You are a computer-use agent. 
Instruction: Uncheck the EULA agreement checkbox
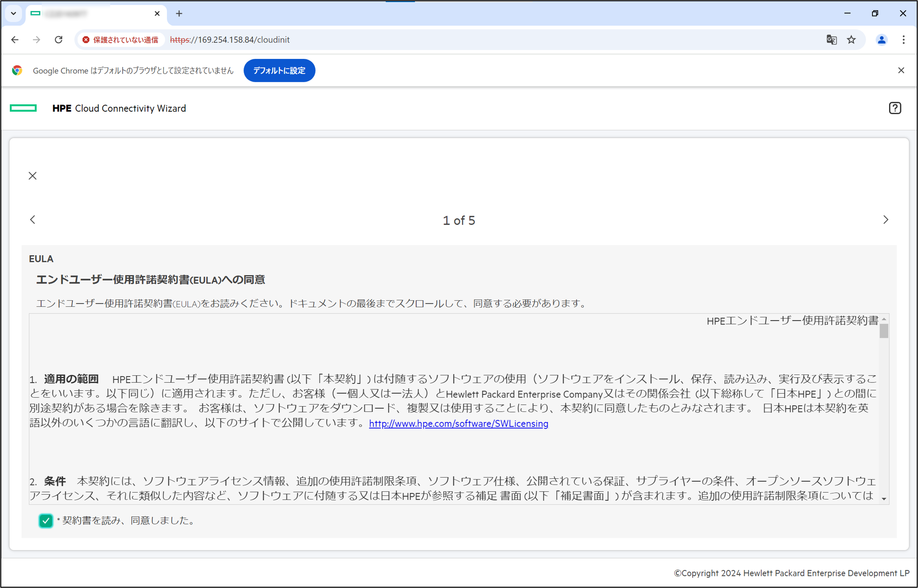coord(46,520)
